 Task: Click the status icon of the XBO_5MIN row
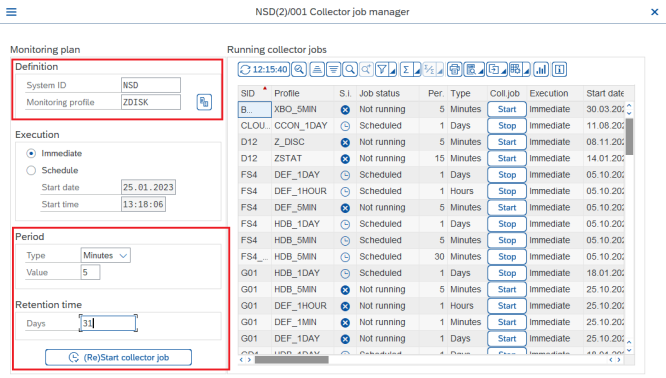tap(345, 110)
